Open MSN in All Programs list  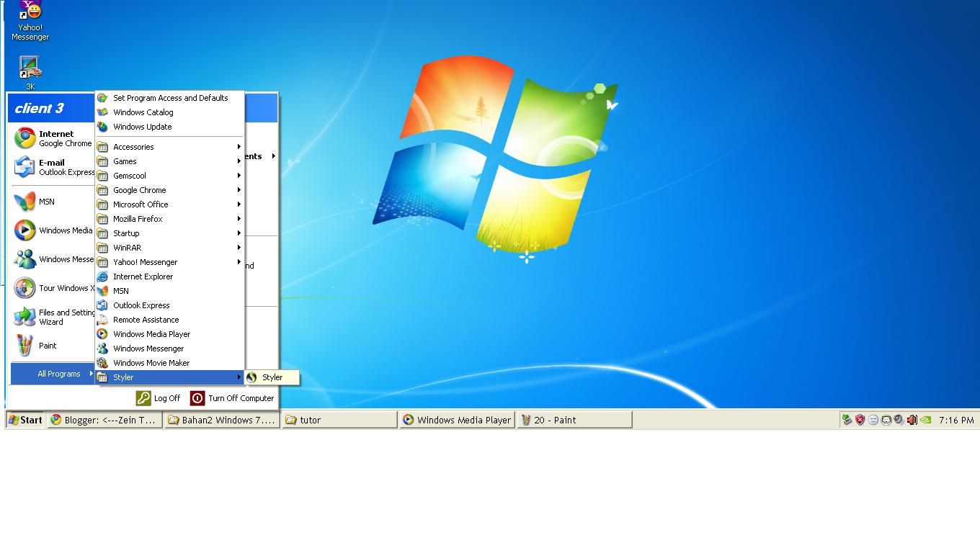coord(170,291)
